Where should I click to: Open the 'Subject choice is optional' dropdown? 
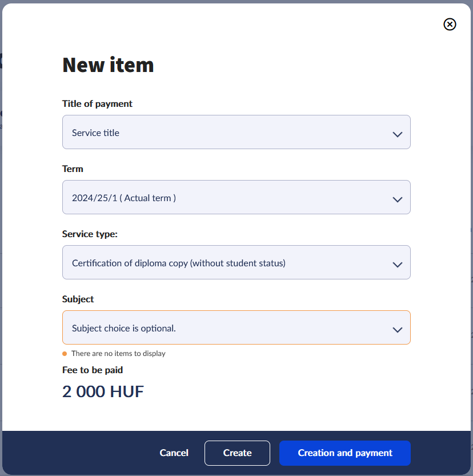[229, 328]
